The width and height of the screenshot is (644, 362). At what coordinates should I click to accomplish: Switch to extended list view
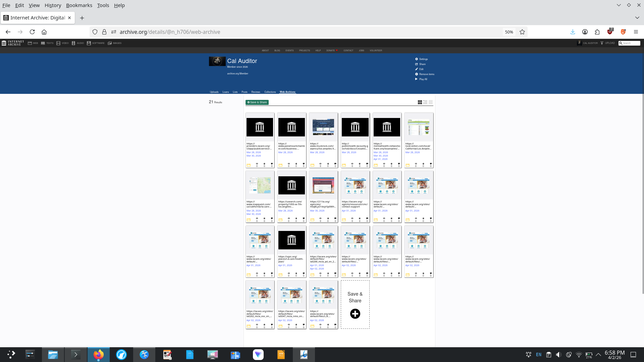tap(425, 102)
